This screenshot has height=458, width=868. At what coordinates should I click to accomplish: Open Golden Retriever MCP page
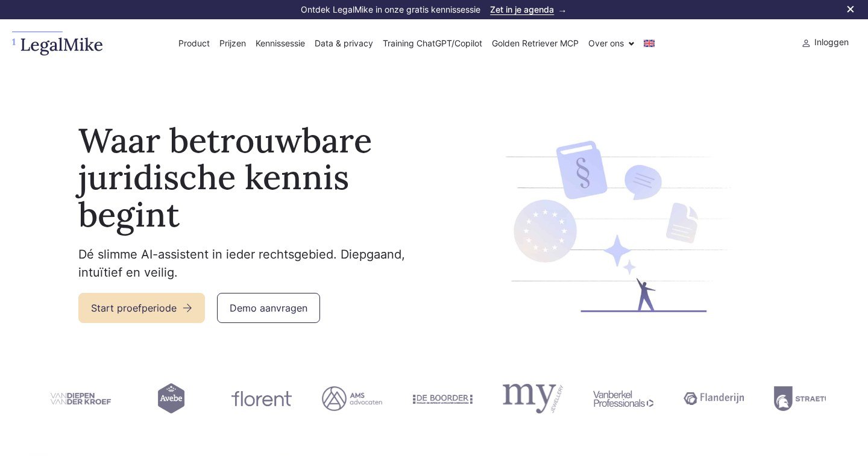tap(535, 43)
